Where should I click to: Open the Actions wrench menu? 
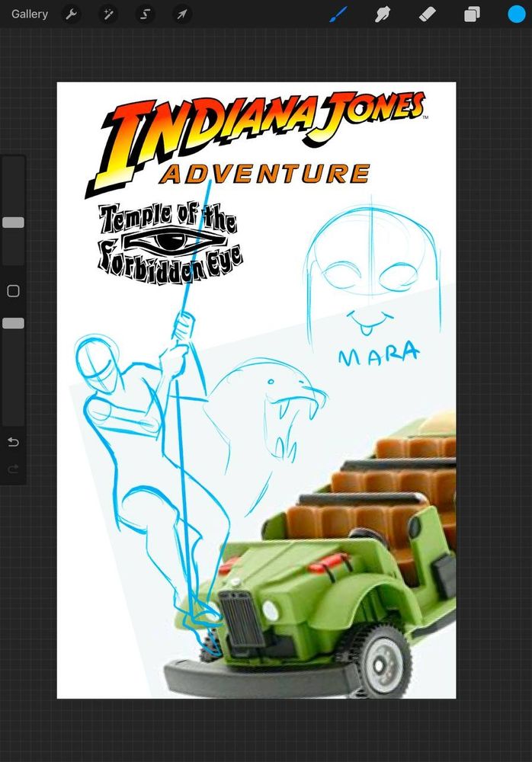pos(71,14)
